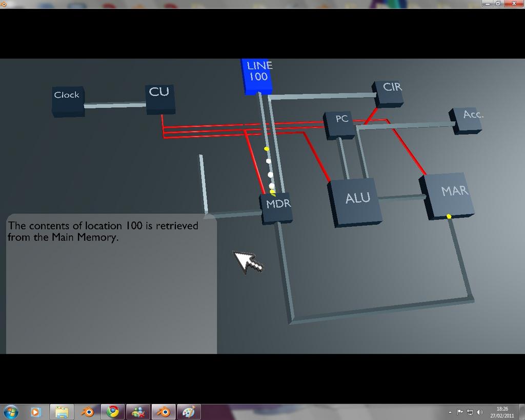Select the CIR register block
This screenshot has width=525, height=420.
coord(388,94)
